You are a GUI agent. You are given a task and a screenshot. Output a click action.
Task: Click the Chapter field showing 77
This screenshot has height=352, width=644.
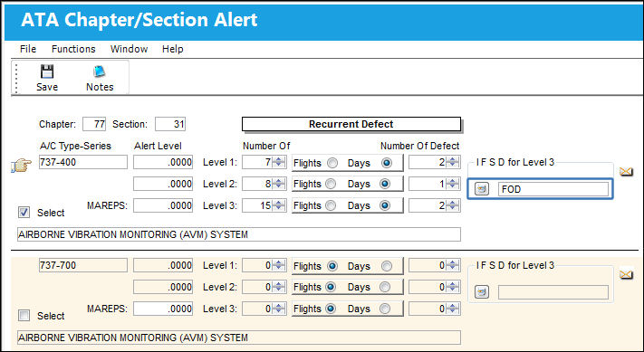click(x=94, y=124)
